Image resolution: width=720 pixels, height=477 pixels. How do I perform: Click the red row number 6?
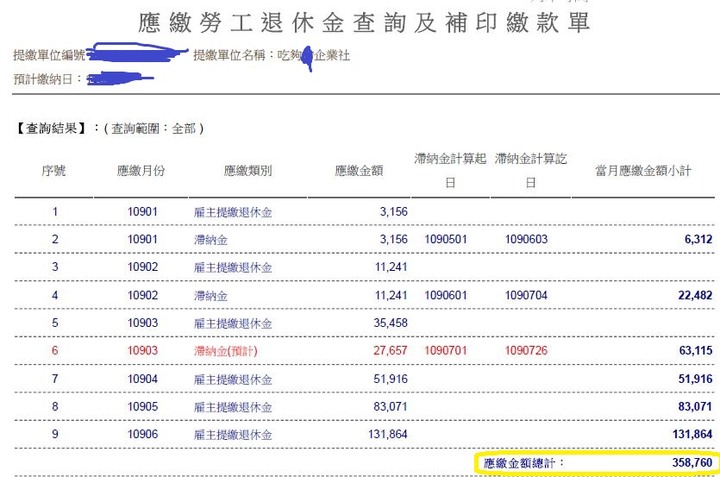[x=55, y=351]
